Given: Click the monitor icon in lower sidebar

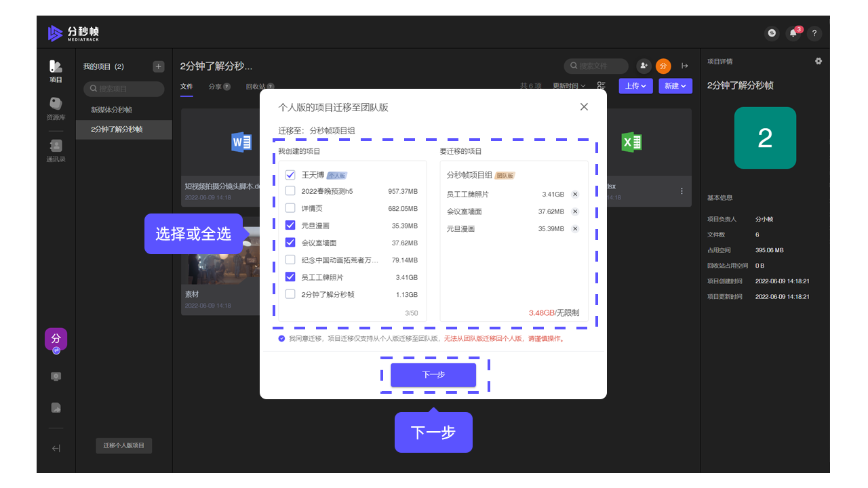Looking at the screenshot, I should pyautogui.click(x=56, y=377).
